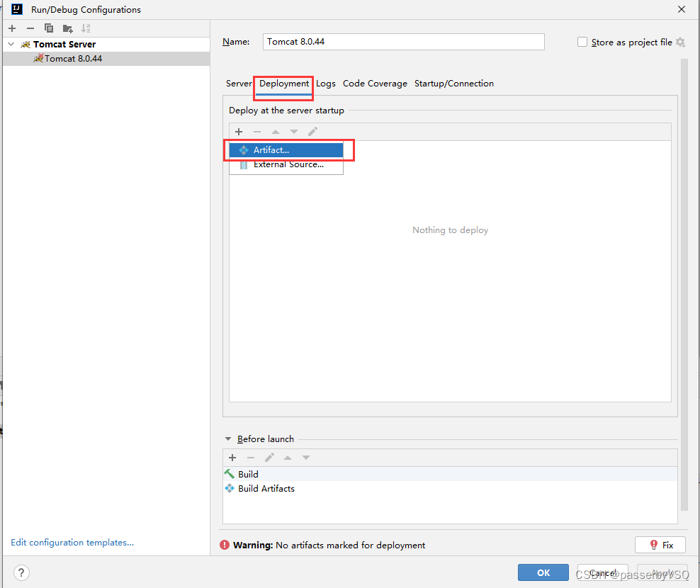Move Before launch task up
700x588 pixels.
pyautogui.click(x=288, y=458)
